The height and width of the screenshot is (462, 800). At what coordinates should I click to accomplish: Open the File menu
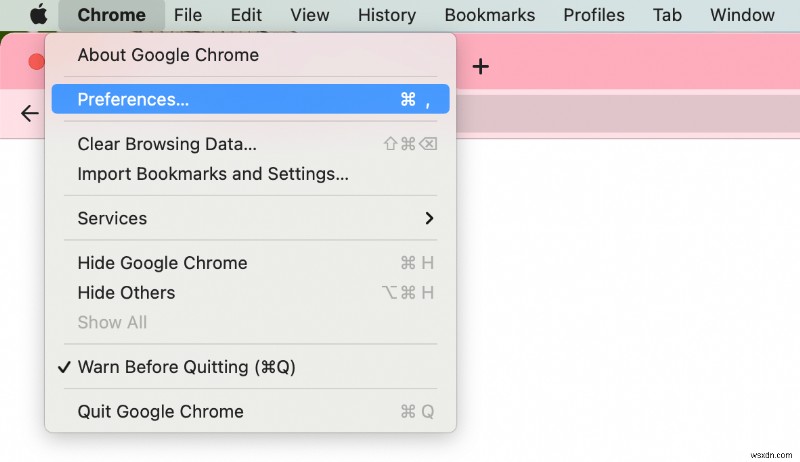coord(187,15)
